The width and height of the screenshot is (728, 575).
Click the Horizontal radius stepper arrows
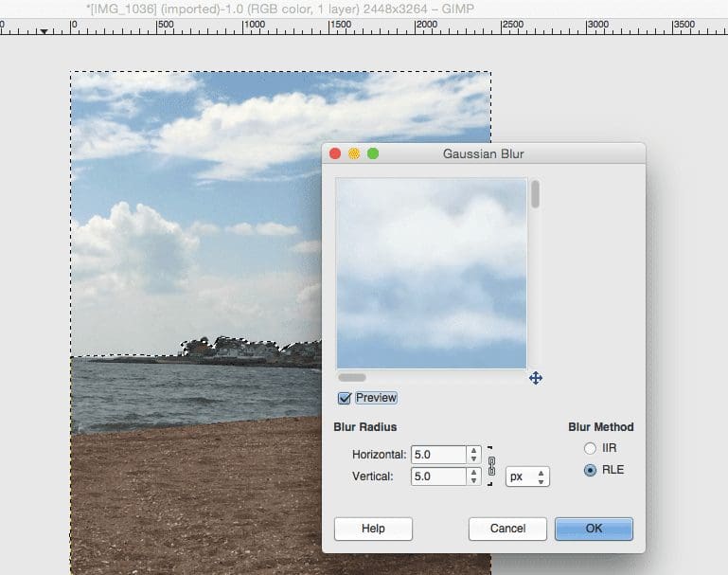[x=473, y=455]
